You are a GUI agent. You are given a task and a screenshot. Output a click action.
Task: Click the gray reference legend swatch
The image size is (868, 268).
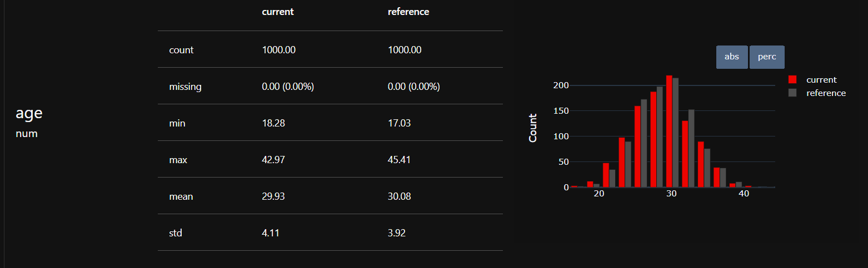(x=792, y=93)
